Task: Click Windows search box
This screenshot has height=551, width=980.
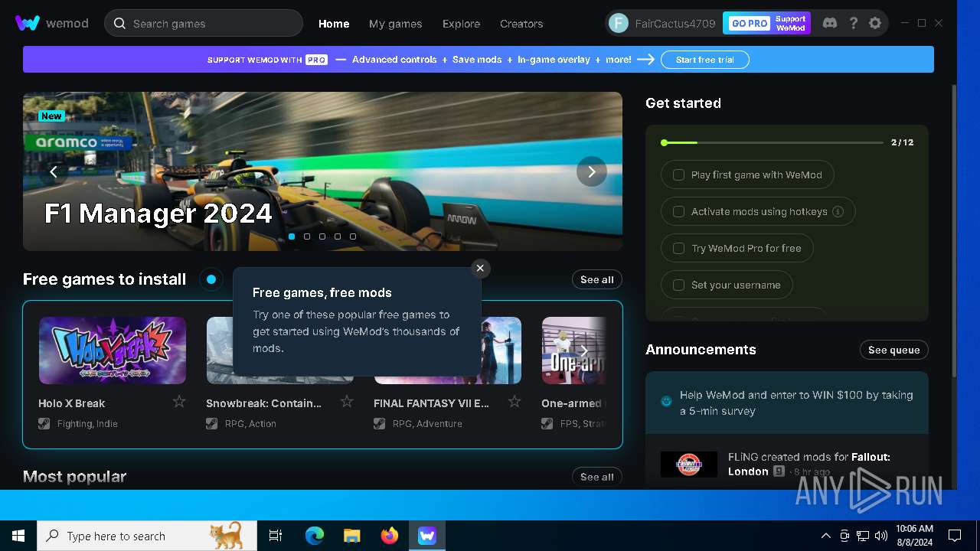Action: 147,536
